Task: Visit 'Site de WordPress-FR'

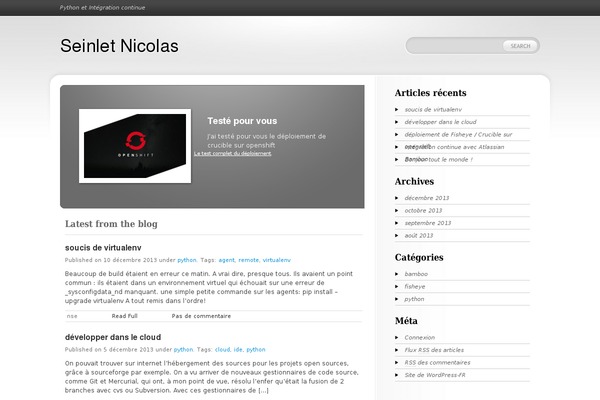Action: (x=435, y=375)
